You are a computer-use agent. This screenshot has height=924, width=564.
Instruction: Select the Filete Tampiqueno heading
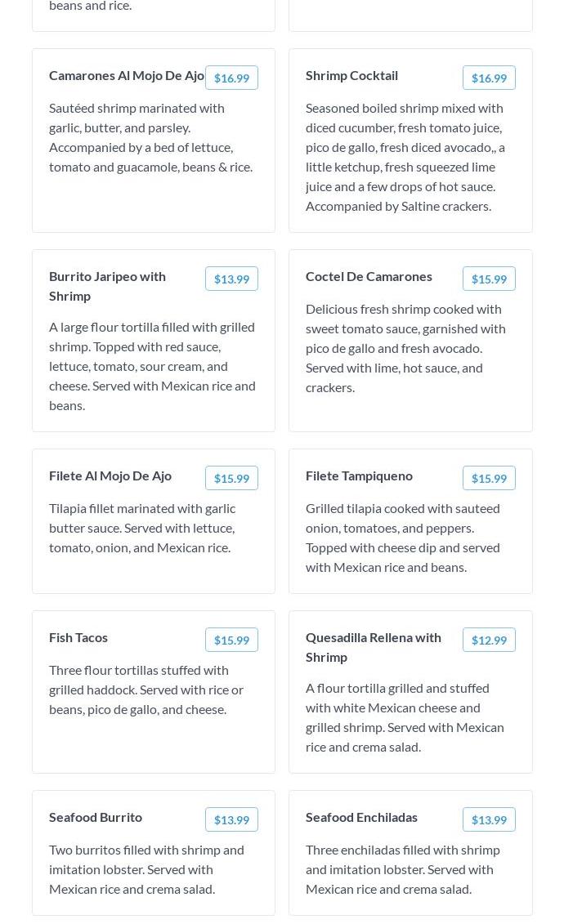pos(359,476)
